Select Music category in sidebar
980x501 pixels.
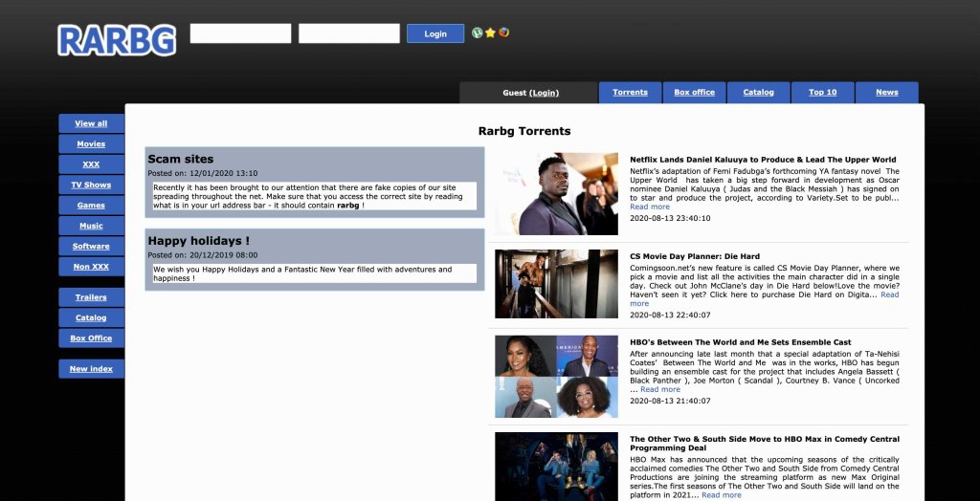coord(91,227)
